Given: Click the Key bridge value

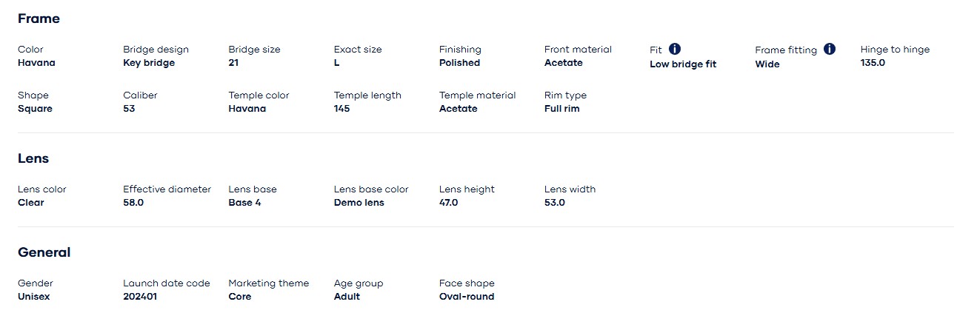Looking at the screenshot, I should coord(149,63).
